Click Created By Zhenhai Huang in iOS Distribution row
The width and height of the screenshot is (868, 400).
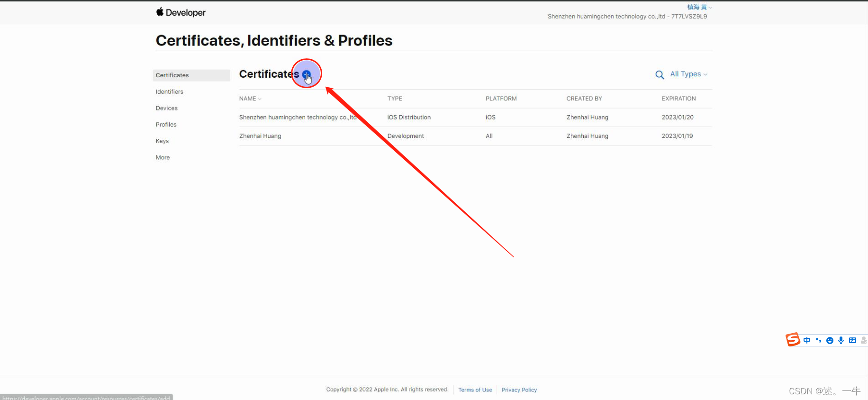pos(588,118)
